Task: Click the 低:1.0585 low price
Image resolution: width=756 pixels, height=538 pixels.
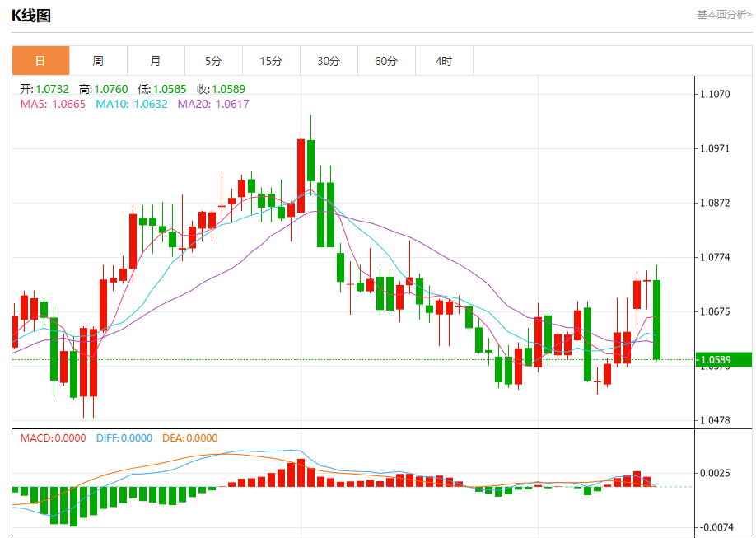Action: pos(162,89)
